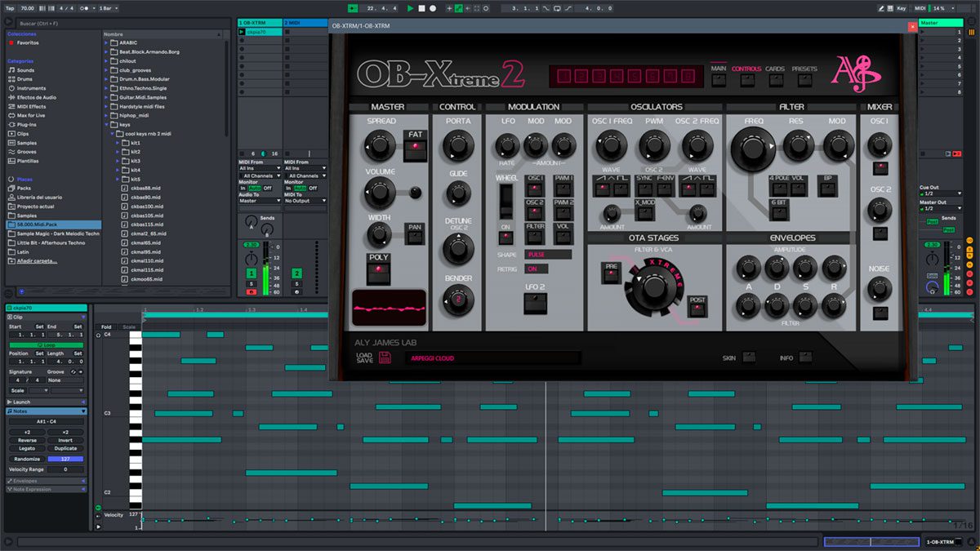The height and width of the screenshot is (551, 980).
Task: Select Drums in browser categories
Action: coord(25,79)
